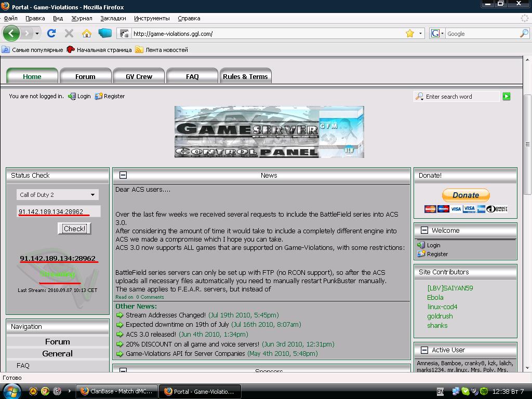Image resolution: width=532 pixels, height=399 pixels.
Task: Click the server address input field
Action: (x=57, y=211)
